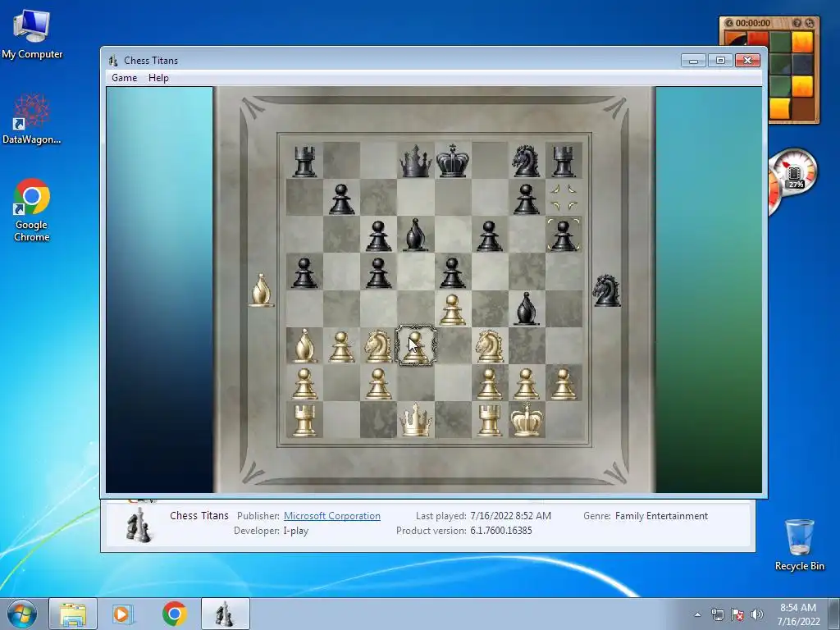This screenshot has height=630, width=840.
Task: Click the volume speaker icon
Action: tap(756, 614)
